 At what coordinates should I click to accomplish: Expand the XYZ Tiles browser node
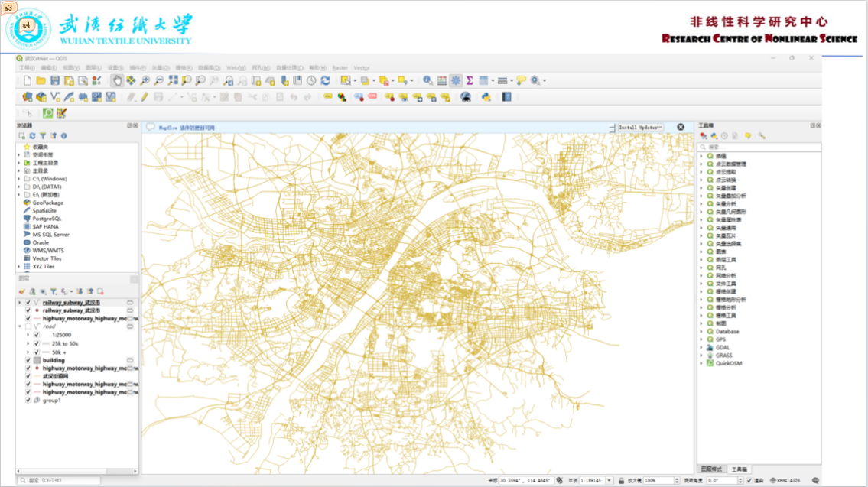(x=19, y=267)
